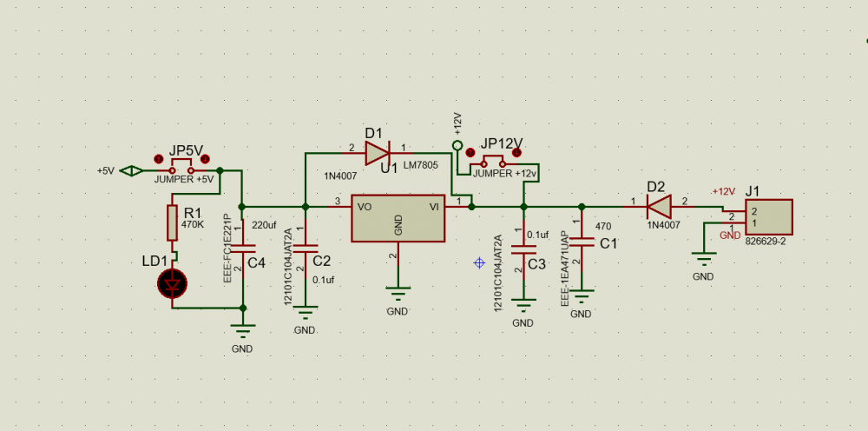Select resistor R1 symbol

(x=172, y=222)
